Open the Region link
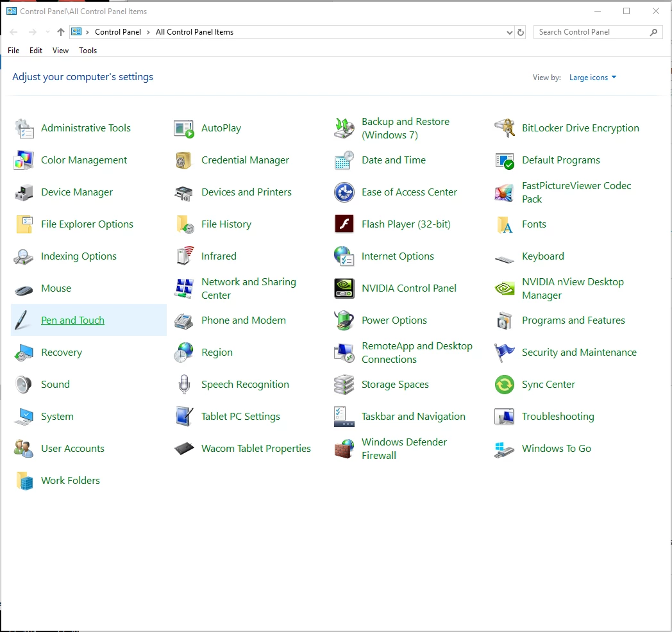 click(x=217, y=353)
